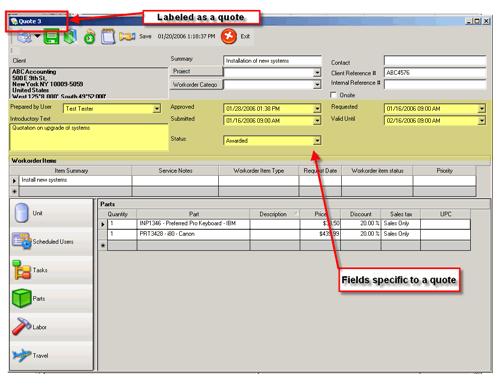Click the Internal Reference # field
The image size is (493, 374).
point(435,84)
